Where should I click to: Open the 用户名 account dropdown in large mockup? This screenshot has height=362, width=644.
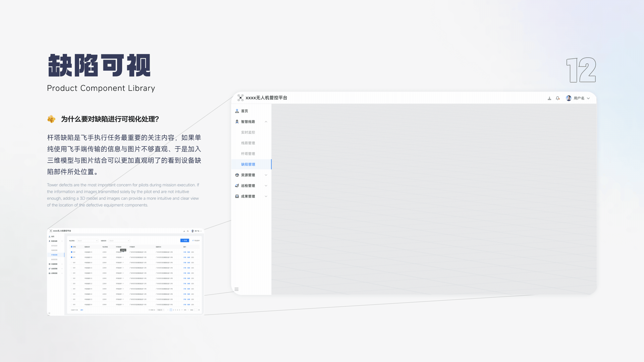pyautogui.click(x=581, y=98)
